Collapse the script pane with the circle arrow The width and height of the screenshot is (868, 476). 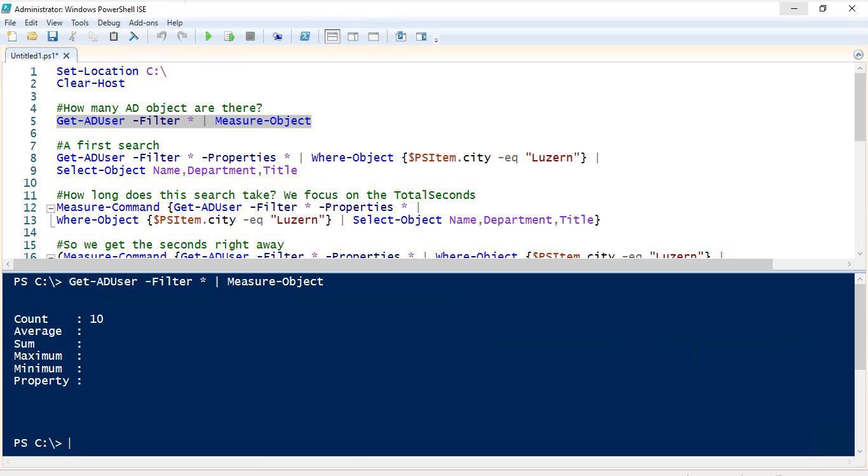[858, 55]
